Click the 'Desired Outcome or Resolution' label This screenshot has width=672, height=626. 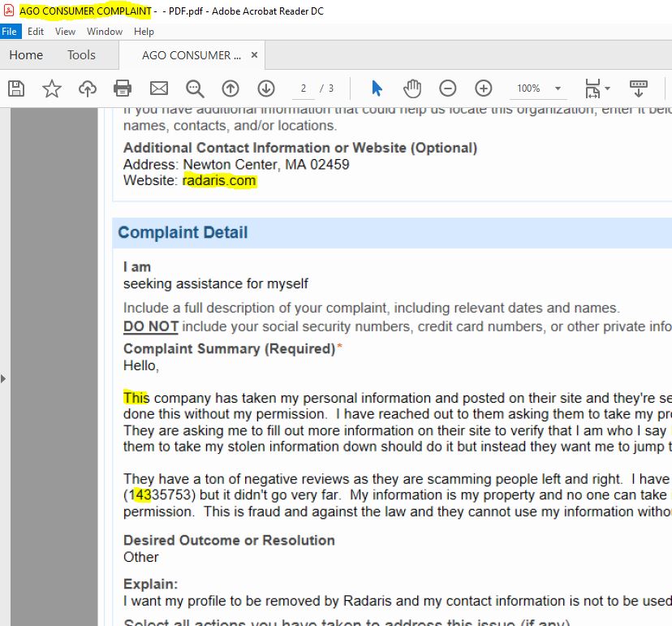tap(229, 540)
